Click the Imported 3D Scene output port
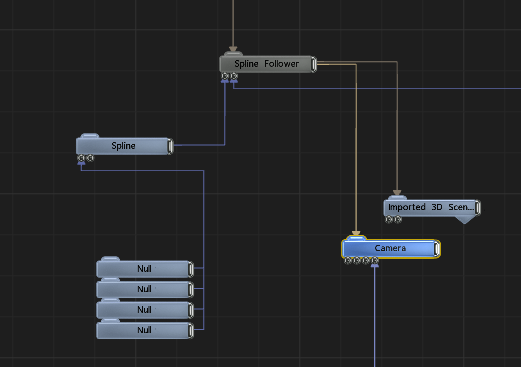Screen dimensions: 521x367 [478, 207]
